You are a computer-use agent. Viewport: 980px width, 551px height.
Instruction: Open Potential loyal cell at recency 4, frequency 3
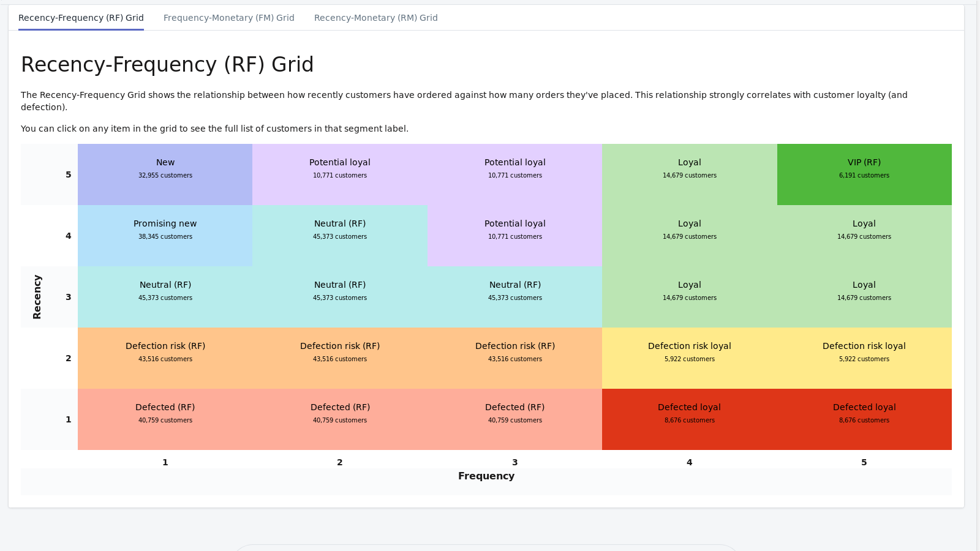coord(515,236)
